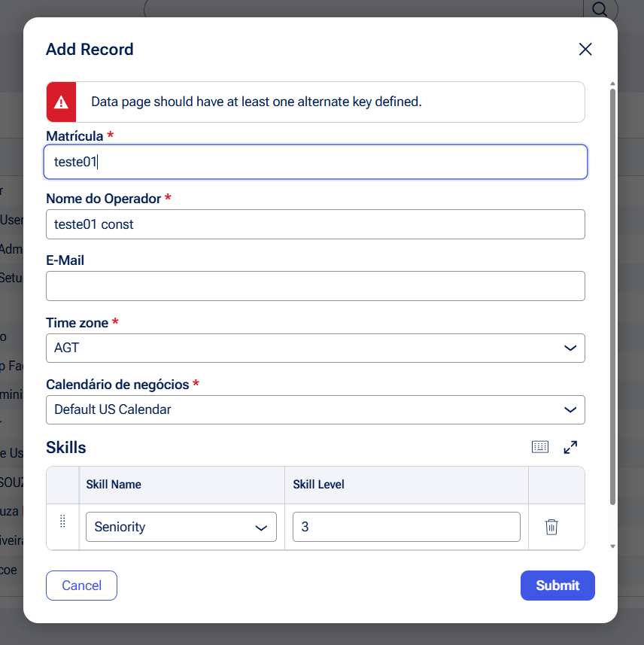Select the Skill Level value field

[x=406, y=527]
